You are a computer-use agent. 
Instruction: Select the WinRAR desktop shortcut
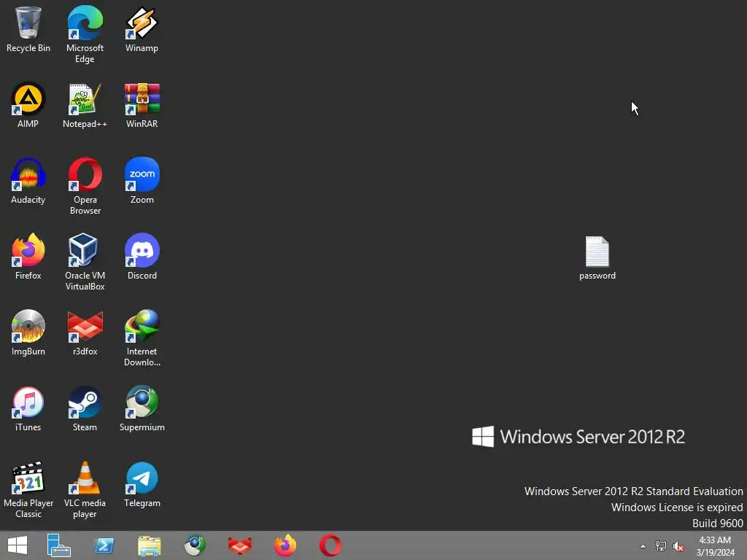142,105
